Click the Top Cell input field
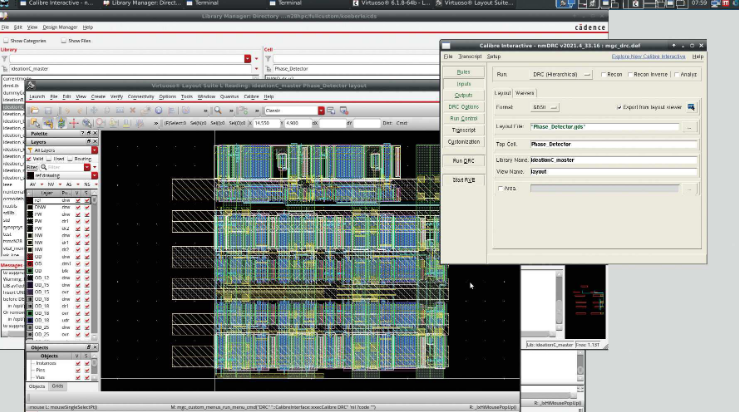 (614, 144)
